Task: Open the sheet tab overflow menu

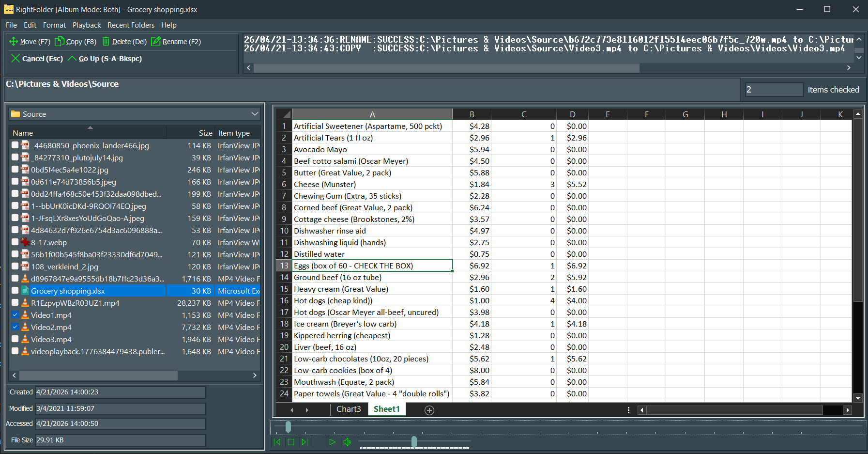Action: (628, 409)
